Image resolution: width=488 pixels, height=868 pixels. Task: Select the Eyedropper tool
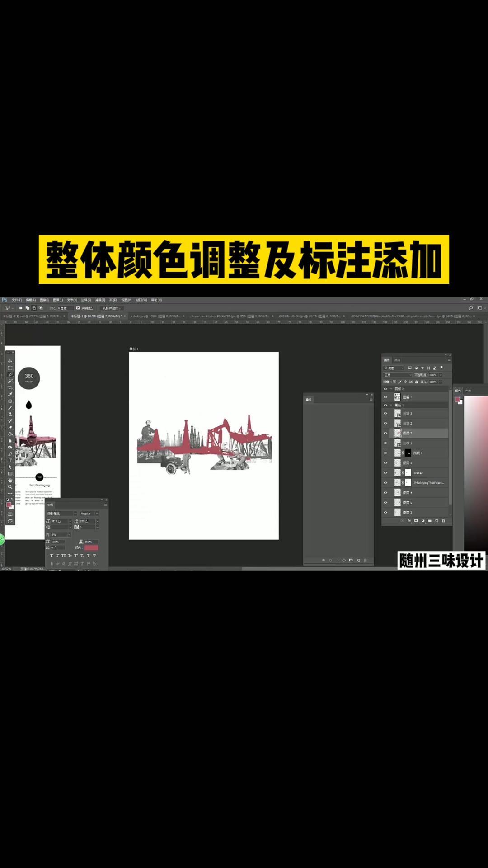point(10,395)
